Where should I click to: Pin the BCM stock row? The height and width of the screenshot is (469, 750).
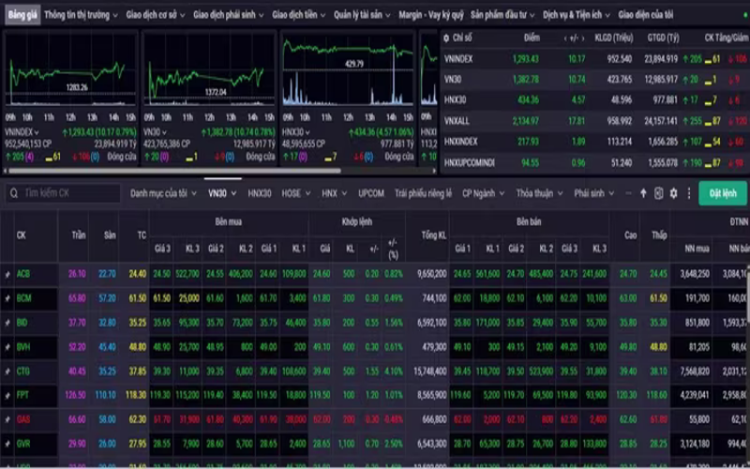[8, 298]
